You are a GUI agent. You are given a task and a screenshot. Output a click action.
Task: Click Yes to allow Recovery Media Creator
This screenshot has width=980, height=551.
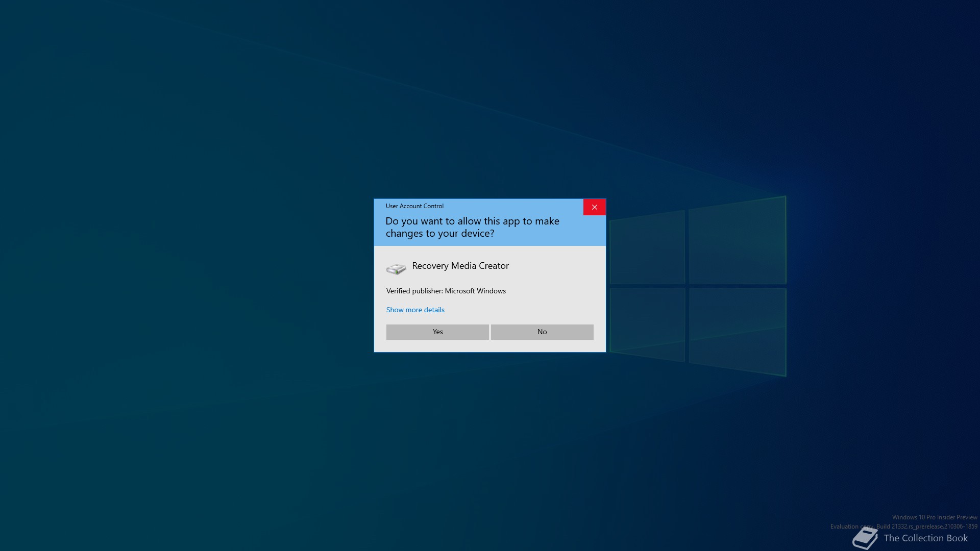437,332
